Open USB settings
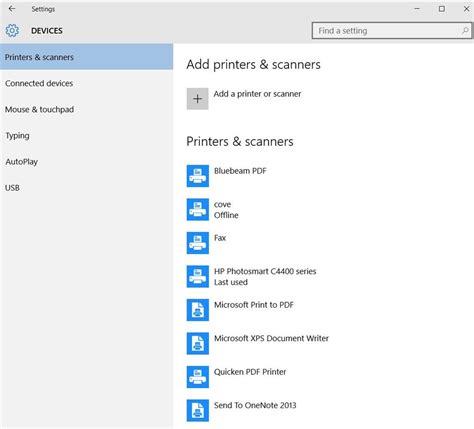Viewport: 474px width, 429px height. [x=86, y=188]
